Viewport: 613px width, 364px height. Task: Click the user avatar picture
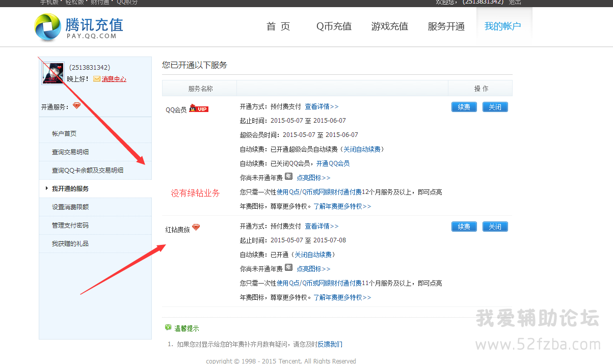coord(53,73)
